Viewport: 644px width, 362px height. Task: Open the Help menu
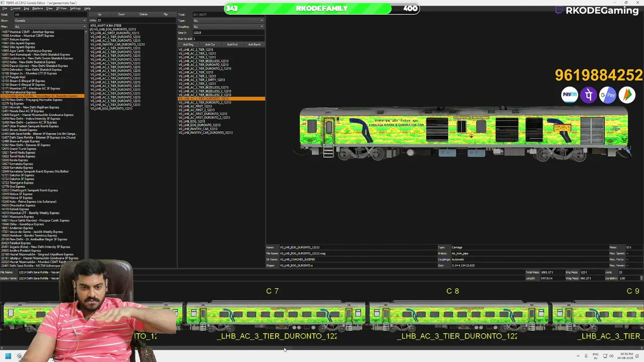point(87,9)
